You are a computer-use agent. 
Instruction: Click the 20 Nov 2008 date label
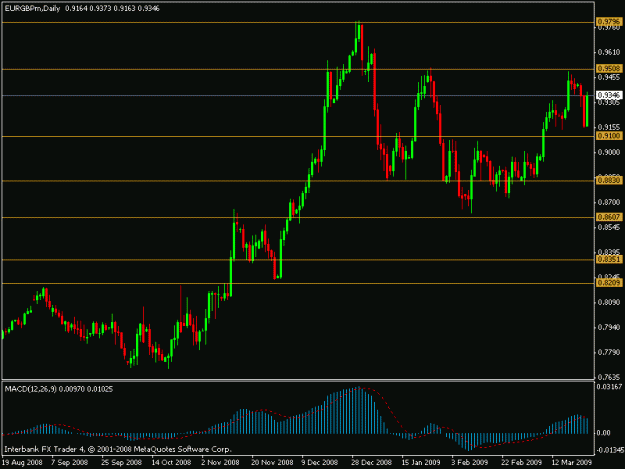pyautogui.click(x=272, y=463)
